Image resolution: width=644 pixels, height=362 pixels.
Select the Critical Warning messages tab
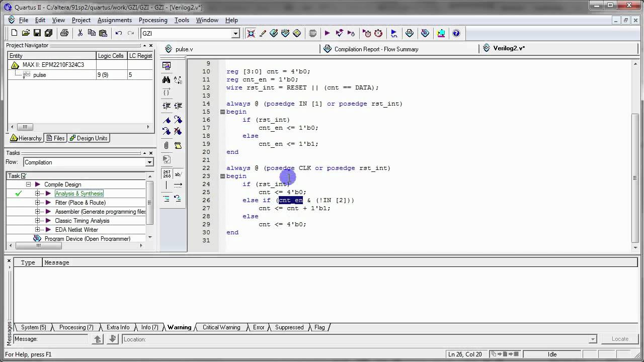pyautogui.click(x=221, y=327)
